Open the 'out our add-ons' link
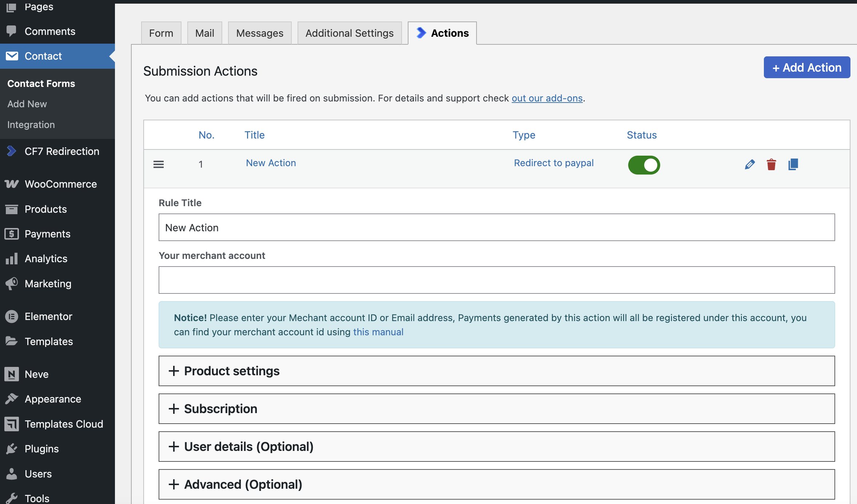This screenshot has height=504, width=857. (547, 98)
